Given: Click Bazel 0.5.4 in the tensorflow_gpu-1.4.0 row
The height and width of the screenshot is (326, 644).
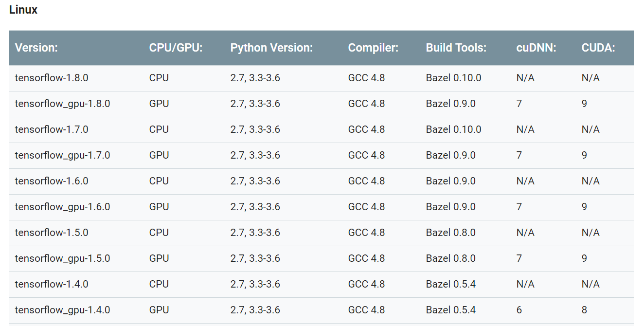Looking at the screenshot, I should (451, 310).
